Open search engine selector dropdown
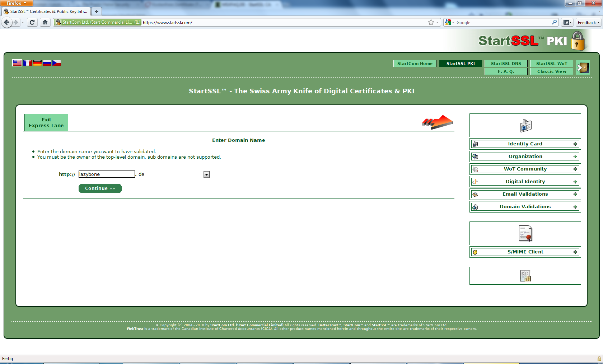This screenshot has width=603, height=364. (x=450, y=22)
